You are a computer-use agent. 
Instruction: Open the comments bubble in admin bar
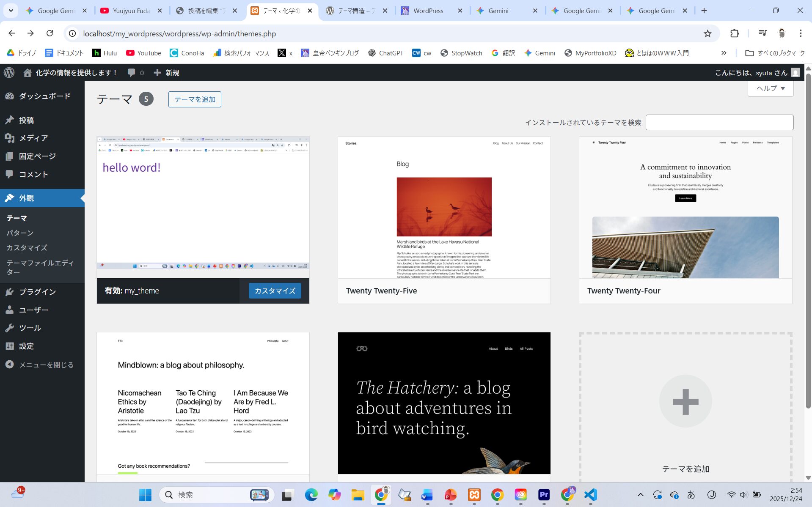(x=135, y=73)
